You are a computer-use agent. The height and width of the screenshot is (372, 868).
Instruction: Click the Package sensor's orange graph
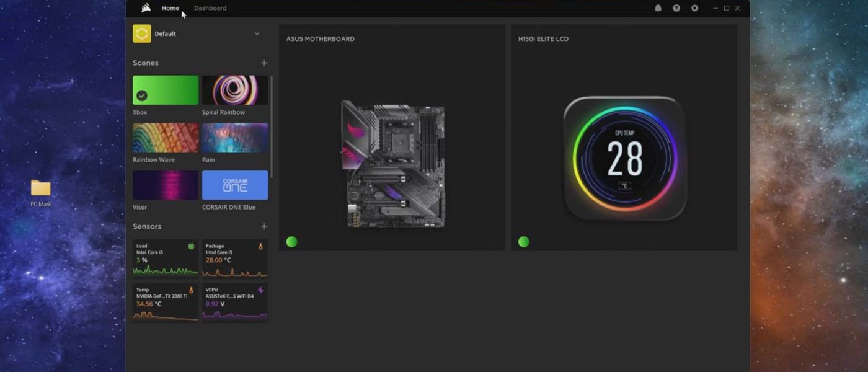pos(235,272)
